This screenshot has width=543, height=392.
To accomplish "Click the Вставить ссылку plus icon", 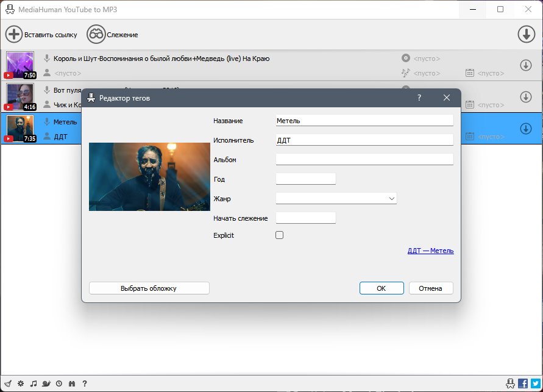I will tap(14, 34).
